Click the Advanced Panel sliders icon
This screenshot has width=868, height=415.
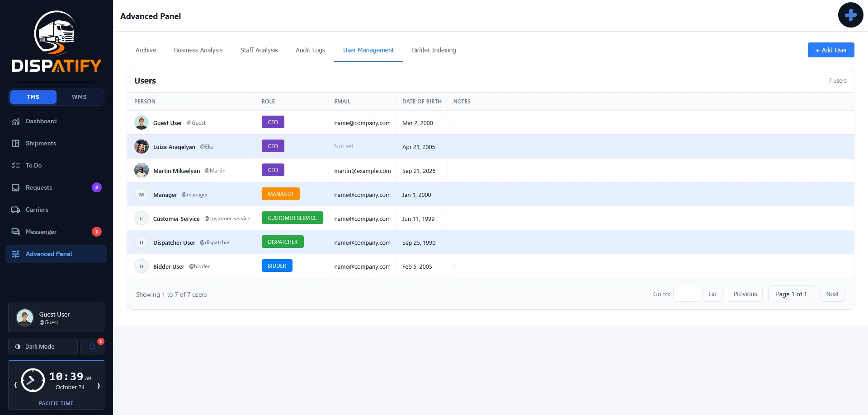(16, 254)
